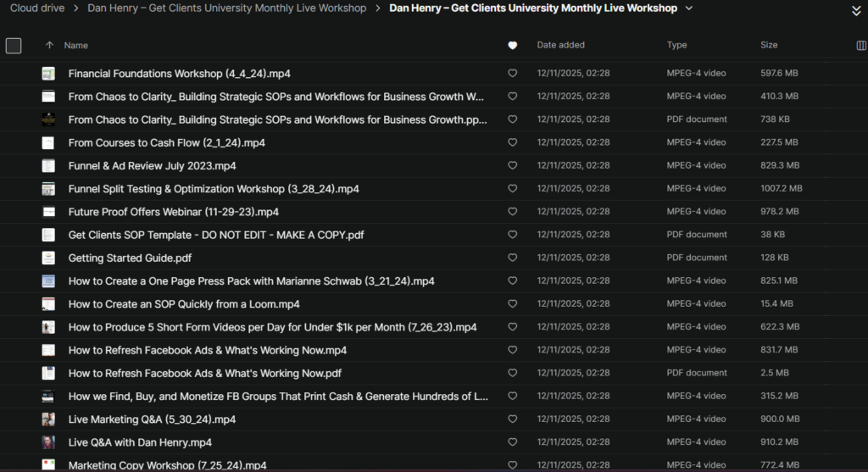Click file icon of Funnel & Ad Review July 2023

[x=48, y=165]
